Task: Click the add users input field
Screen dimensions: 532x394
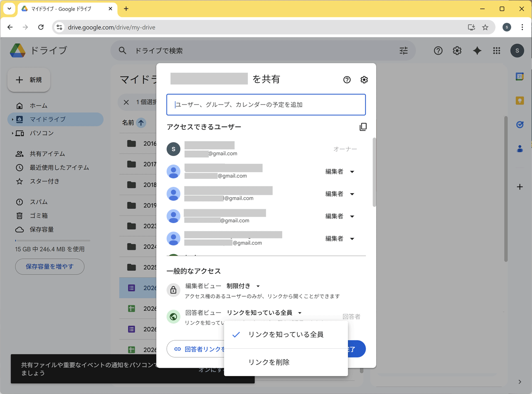Action: coord(266,105)
